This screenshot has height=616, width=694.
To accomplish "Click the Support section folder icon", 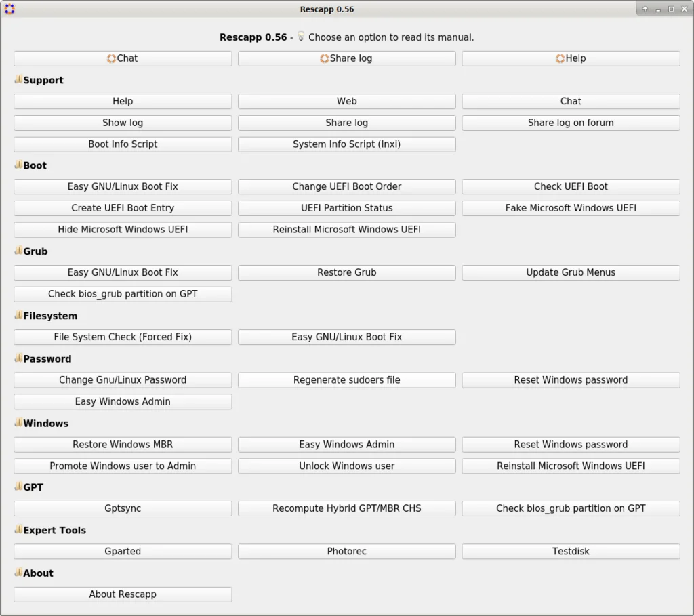I will click(18, 79).
